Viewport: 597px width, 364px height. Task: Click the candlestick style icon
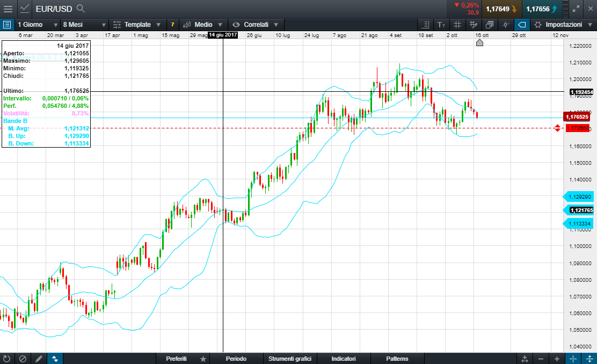click(x=506, y=25)
